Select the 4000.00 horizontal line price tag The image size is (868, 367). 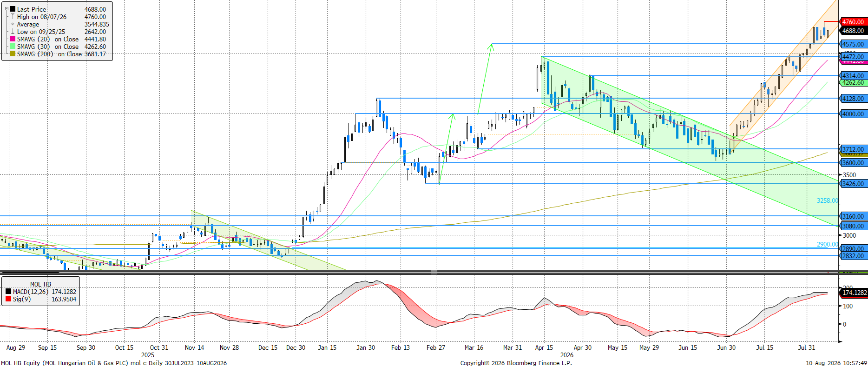(853, 114)
